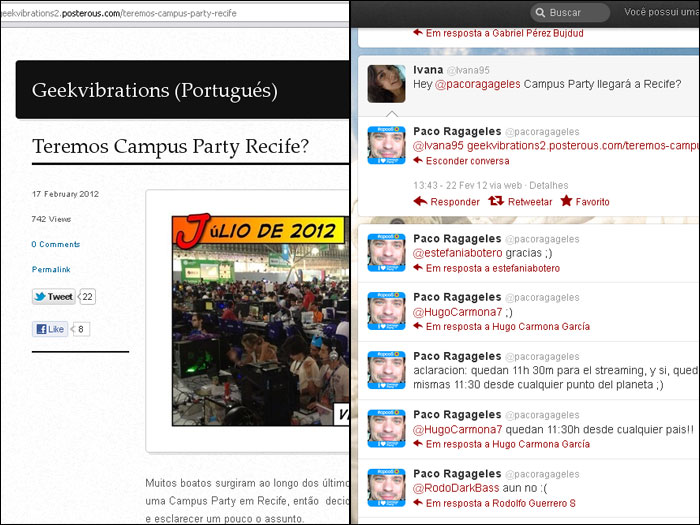Viewport: 700px width, 525px height.
Task: Click Paco Ragageles avatar in expanded reply tweet
Action: click(x=386, y=145)
